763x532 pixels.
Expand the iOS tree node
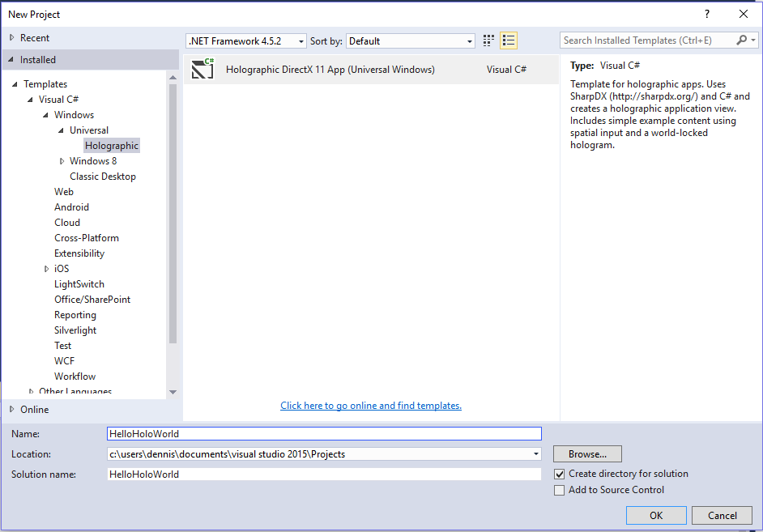[46, 269]
